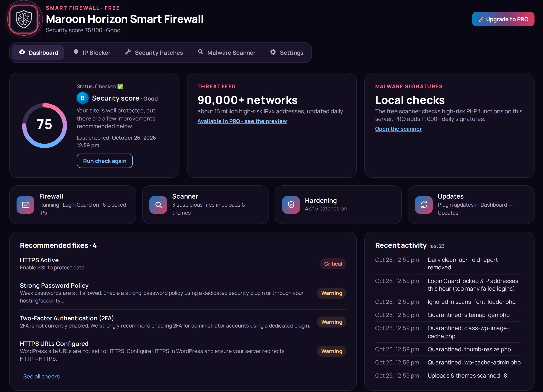Screen dimensions: 543x392
Task: Click the Security Patches wrench icon
Action: 128,52
